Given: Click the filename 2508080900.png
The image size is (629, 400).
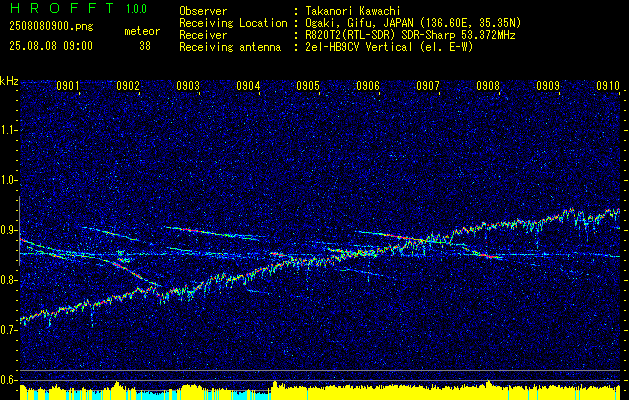Looking at the screenshot, I should pyautogui.click(x=51, y=27).
